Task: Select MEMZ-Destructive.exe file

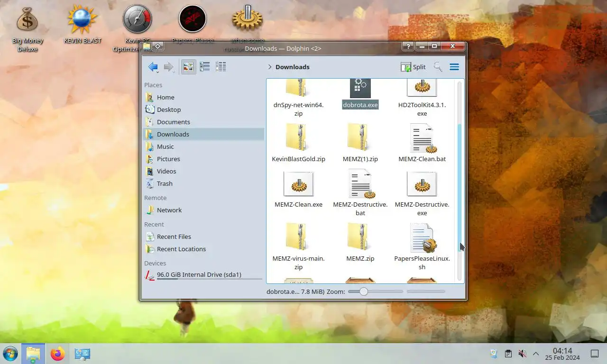Action: 422,193
